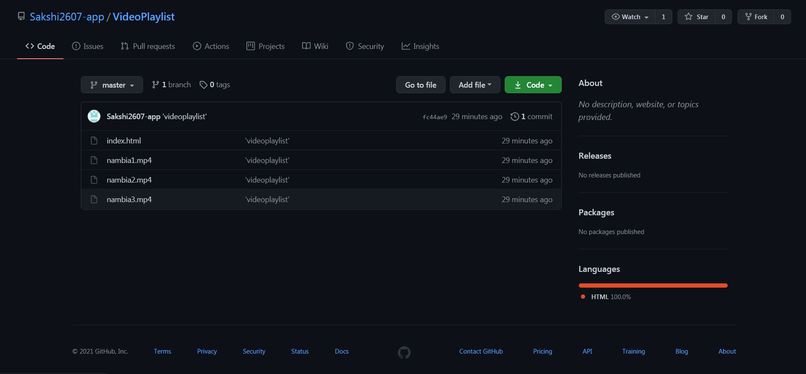Image resolution: width=806 pixels, height=374 pixels.
Task: Open the 1 commit history link
Action: pyautogui.click(x=532, y=117)
